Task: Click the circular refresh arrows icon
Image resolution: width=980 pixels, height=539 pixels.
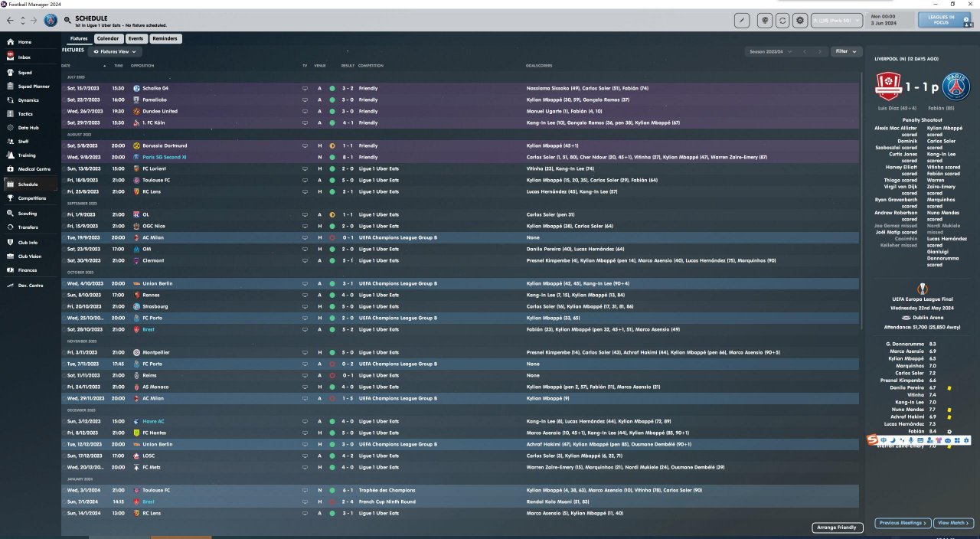Action: 782,21
